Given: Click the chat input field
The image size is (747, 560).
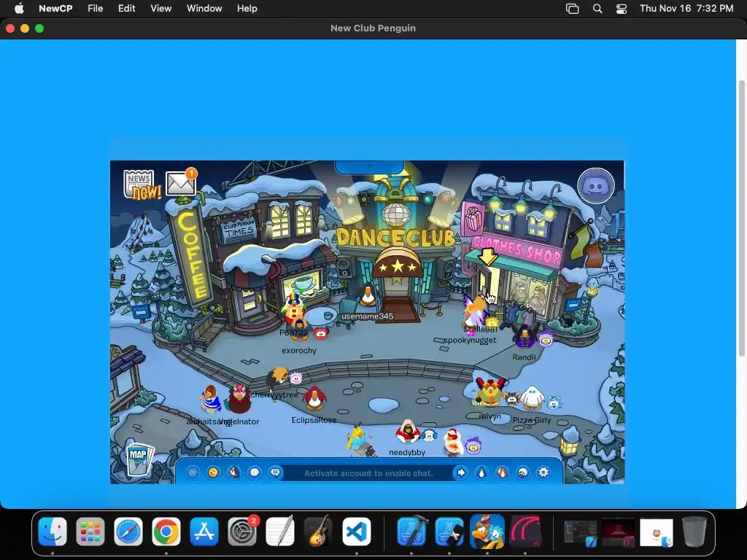Looking at the screenshot, I should click(368, 472).
